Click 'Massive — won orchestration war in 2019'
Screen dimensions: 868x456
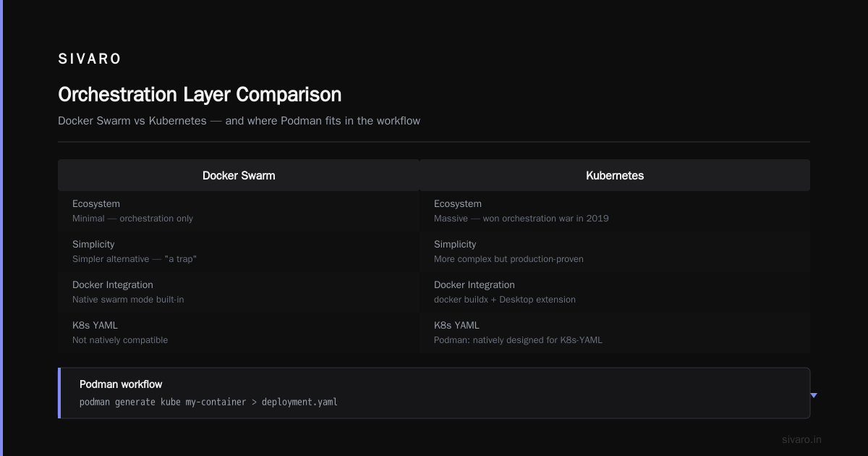click(x=521, y=219)
